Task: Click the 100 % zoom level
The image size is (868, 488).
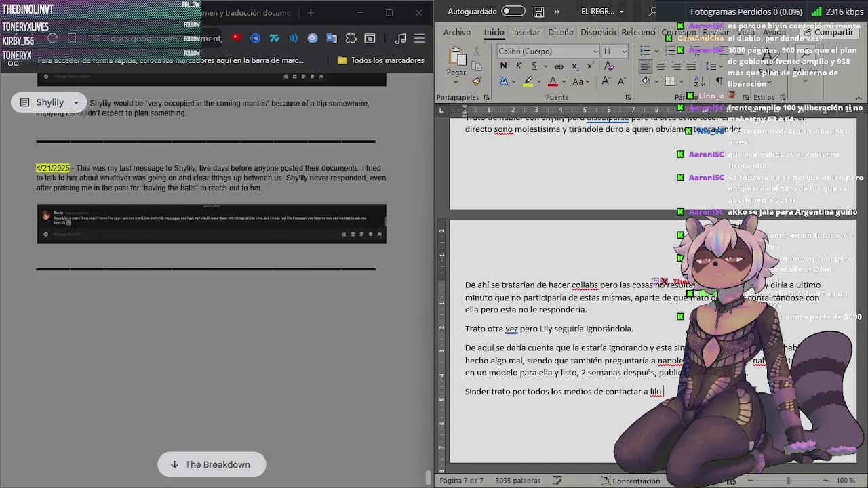Action: point(846,481)
